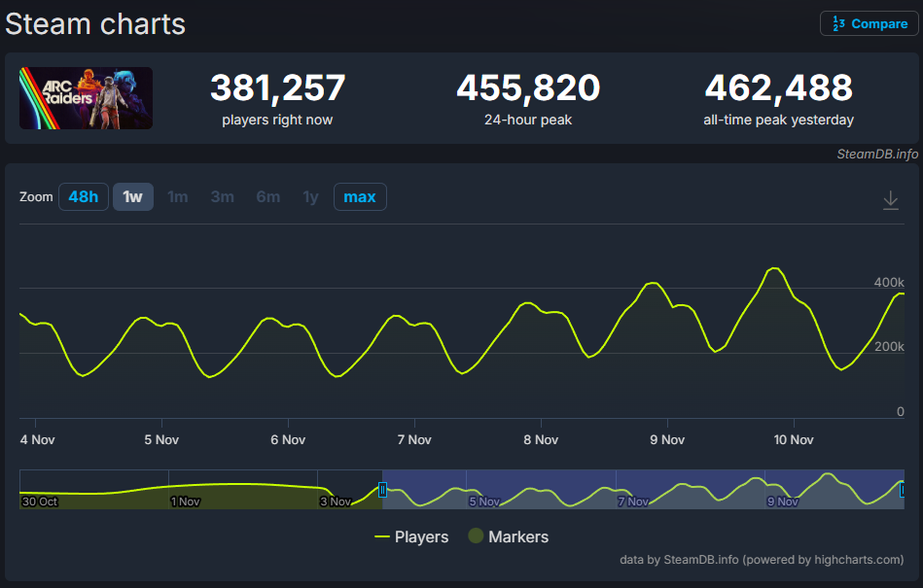Image resolution: width=923 pixels, height=588 pixels.
Task: Open the ARC Raiders game thumbnail
Action: pyautogui.click(x=86, y=98)
